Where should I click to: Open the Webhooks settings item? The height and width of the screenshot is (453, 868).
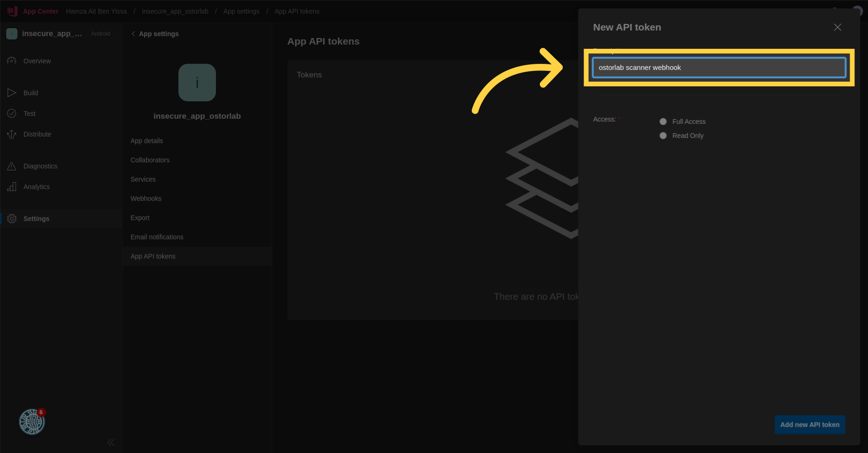tap(146, 199)
